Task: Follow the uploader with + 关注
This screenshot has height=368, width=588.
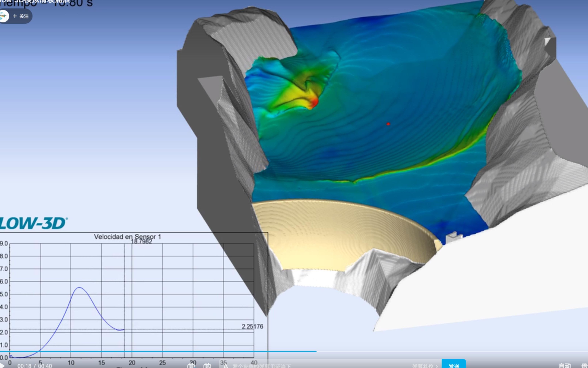Action: [x=21, y=16]
